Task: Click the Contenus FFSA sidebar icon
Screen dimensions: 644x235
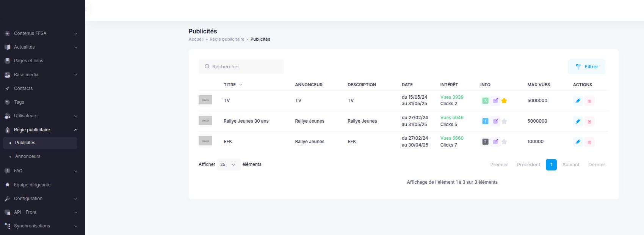Action: (7, 33)
